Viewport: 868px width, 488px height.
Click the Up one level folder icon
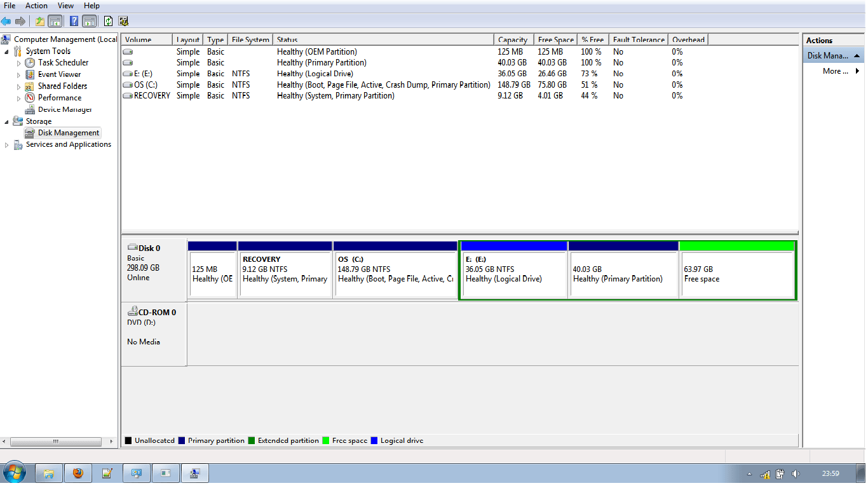[x=40, y=20]
